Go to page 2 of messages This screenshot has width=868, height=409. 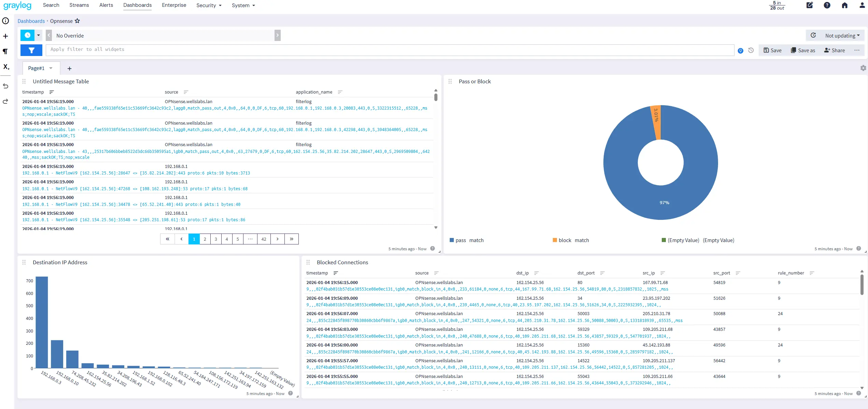coord(205,239)
